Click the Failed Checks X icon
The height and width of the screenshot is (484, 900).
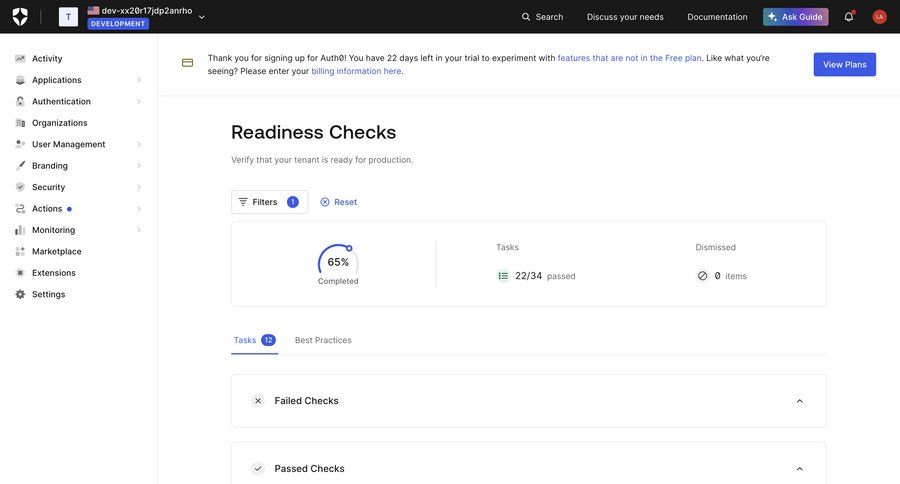pos(258,401)
